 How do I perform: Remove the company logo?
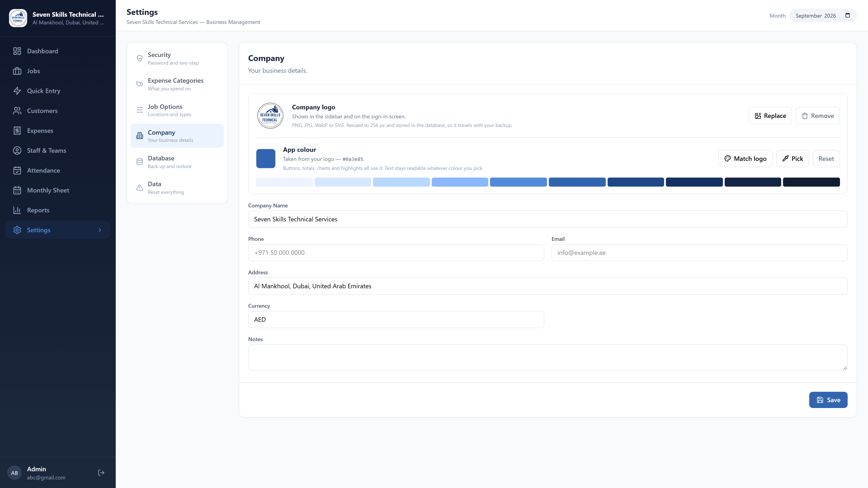pyautogui.click(x=818, y=116)
